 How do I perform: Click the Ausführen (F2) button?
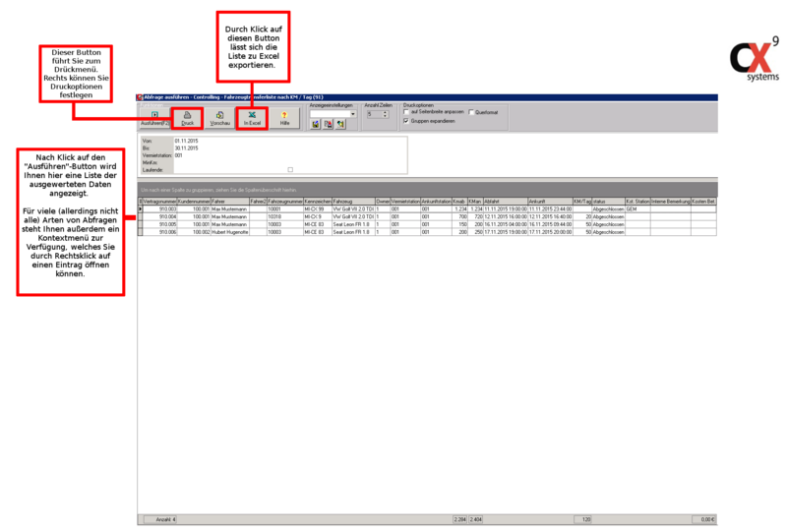(154, 118)
